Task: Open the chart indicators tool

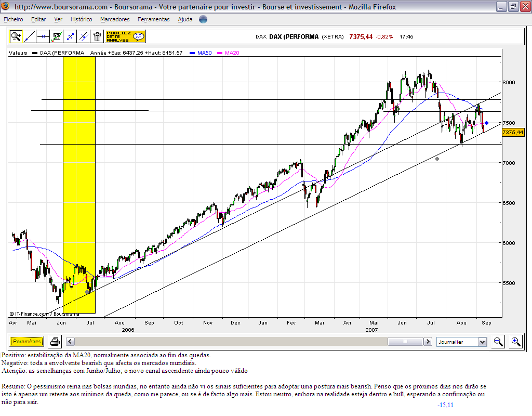Action: point(57,36)
